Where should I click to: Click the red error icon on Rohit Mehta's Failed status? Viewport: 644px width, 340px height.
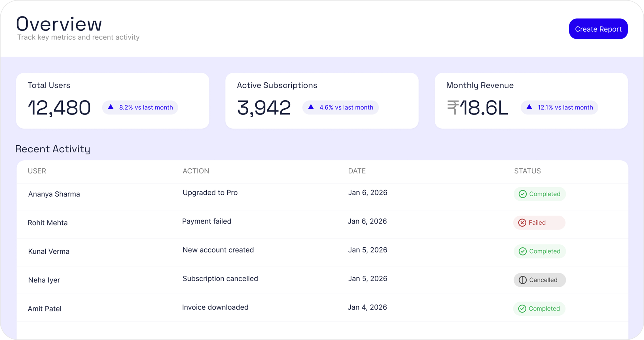pos(522,223)
